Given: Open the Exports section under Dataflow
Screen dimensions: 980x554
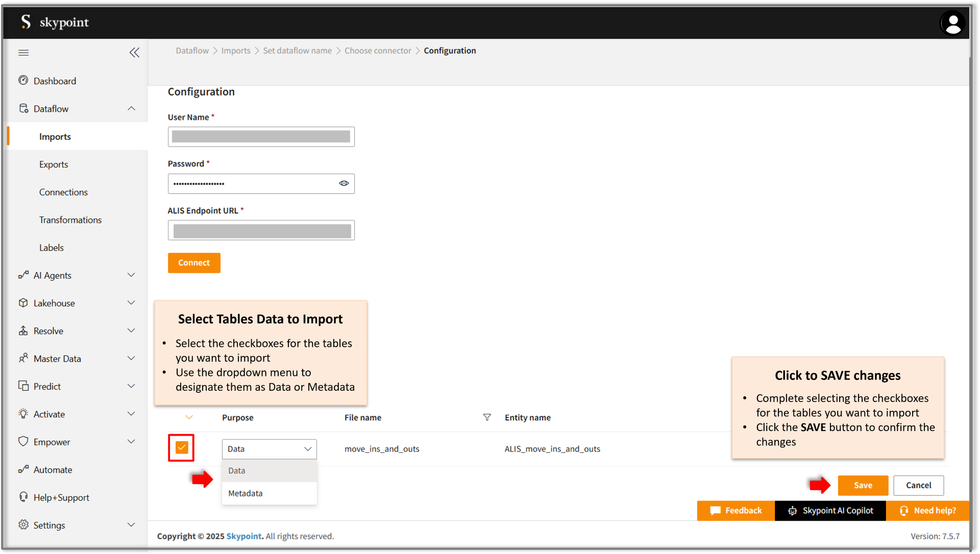Looking at the screenshot, I should 54,164.
